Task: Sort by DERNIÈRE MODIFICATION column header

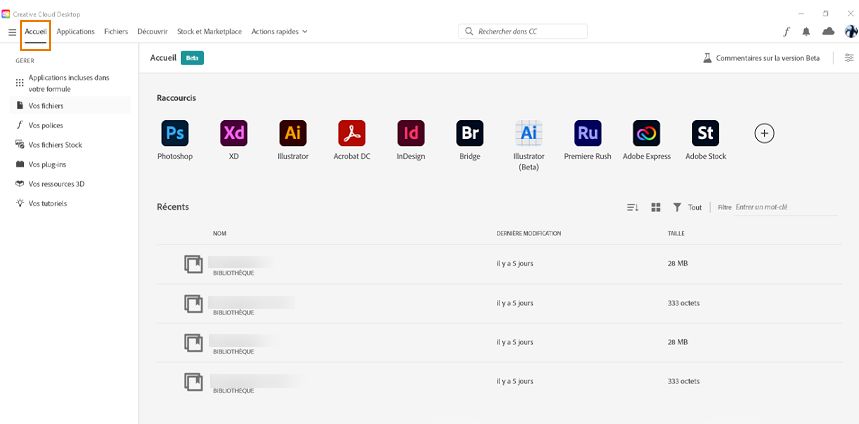Action: [x=529, y=233]
